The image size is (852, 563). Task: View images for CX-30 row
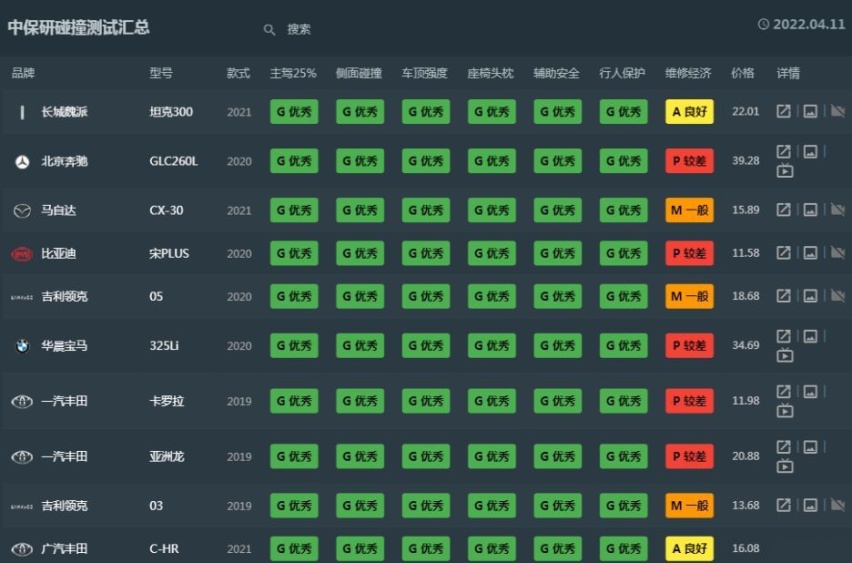(810, 209)
